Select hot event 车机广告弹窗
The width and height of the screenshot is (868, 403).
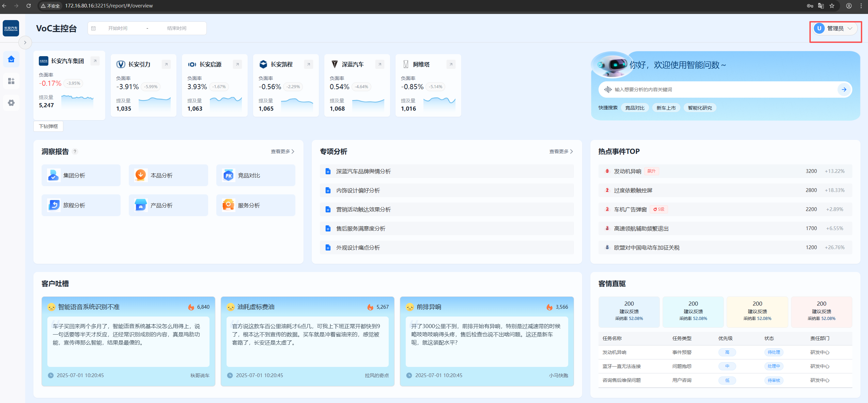point(725,209)
